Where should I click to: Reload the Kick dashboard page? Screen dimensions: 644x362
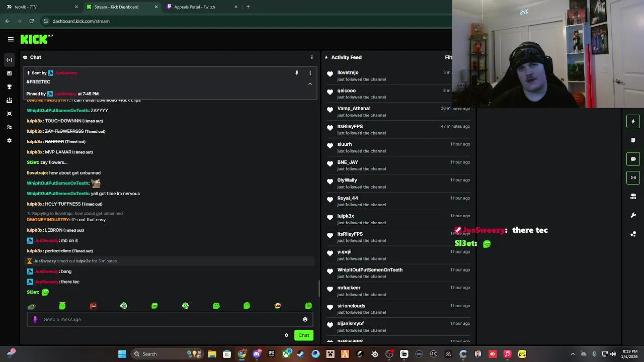(x=31, y=21)
